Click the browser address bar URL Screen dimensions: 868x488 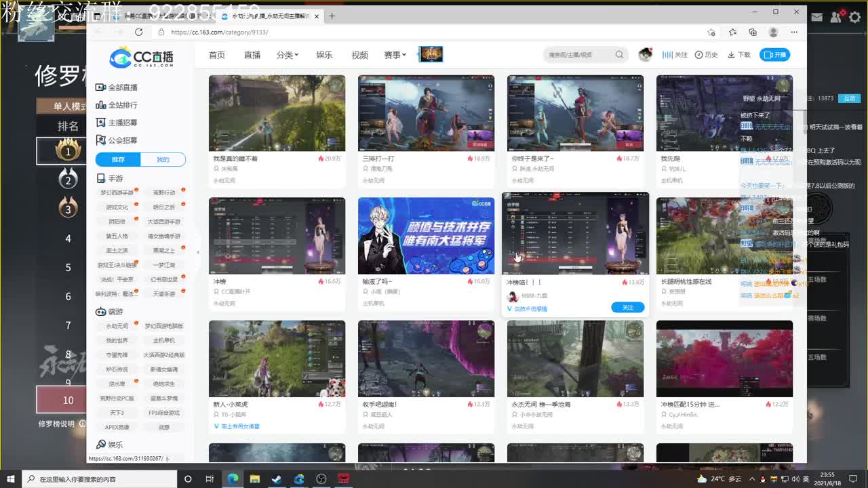coord(220,32)
